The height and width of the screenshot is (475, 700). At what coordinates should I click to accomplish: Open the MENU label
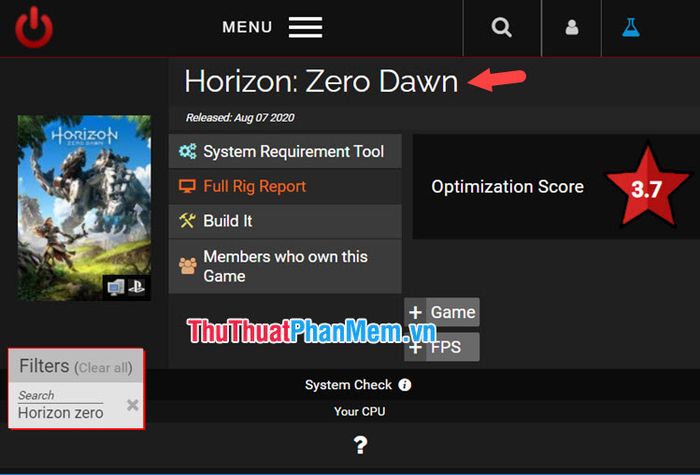[x=247, y=27]
